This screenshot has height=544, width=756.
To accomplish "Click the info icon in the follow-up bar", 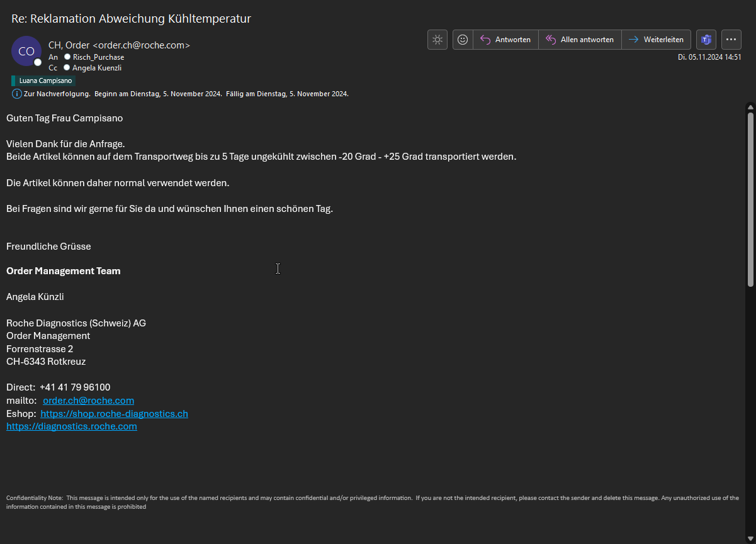I will click(x=17, y=94).
